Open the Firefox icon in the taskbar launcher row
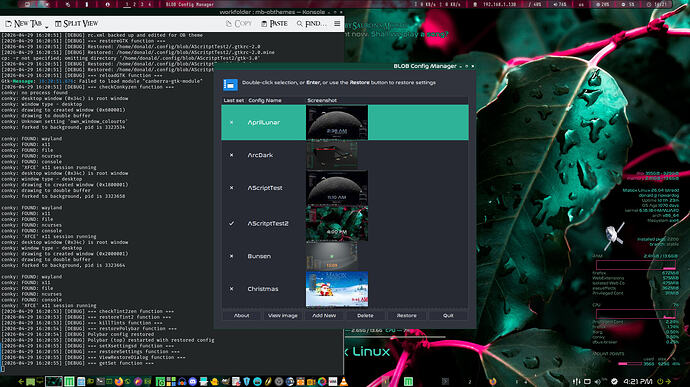This screenshot has width=690, height=387. pos(119,381)
